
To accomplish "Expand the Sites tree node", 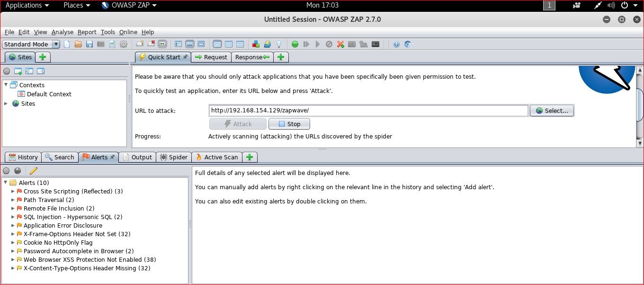I will pos(6,103).
